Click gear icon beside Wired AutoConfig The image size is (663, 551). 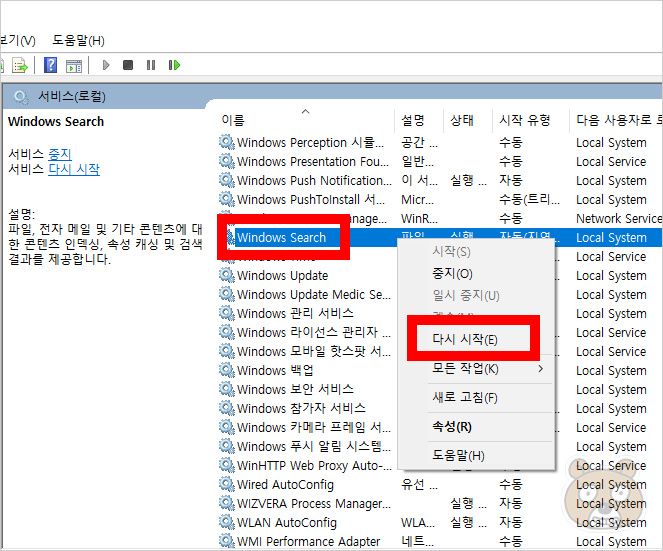(x=227, y=485)
